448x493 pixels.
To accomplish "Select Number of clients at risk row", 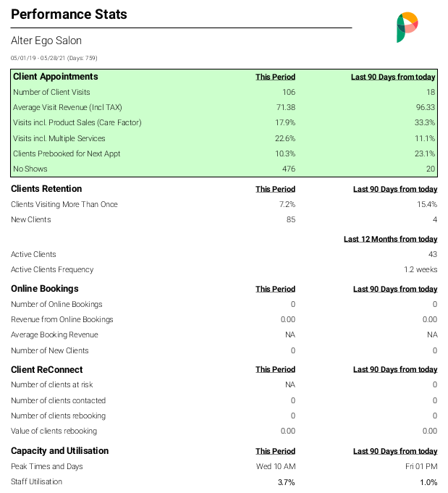I will click(224, 384).
